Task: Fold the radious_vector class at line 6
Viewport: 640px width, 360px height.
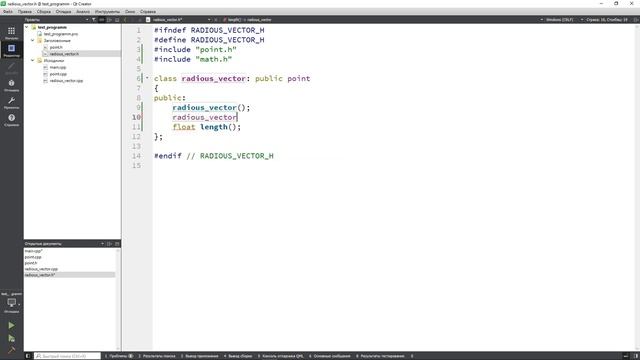Action: pyautogui.click(x=147, y=78)
